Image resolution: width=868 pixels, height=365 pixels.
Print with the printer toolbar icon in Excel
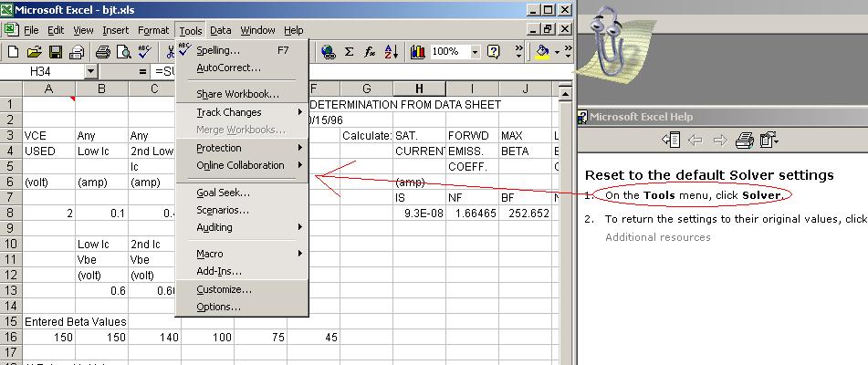[103, 52]
